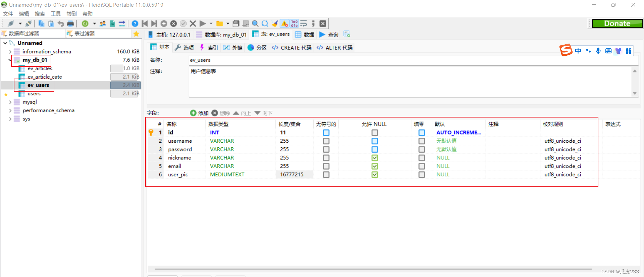Click the green refresh icon

(85, 24)
